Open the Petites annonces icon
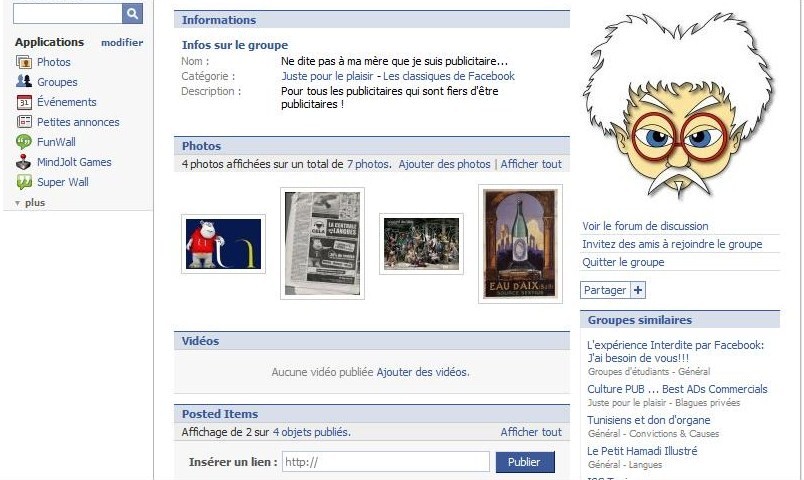804x480 pixels. (24, 122)
